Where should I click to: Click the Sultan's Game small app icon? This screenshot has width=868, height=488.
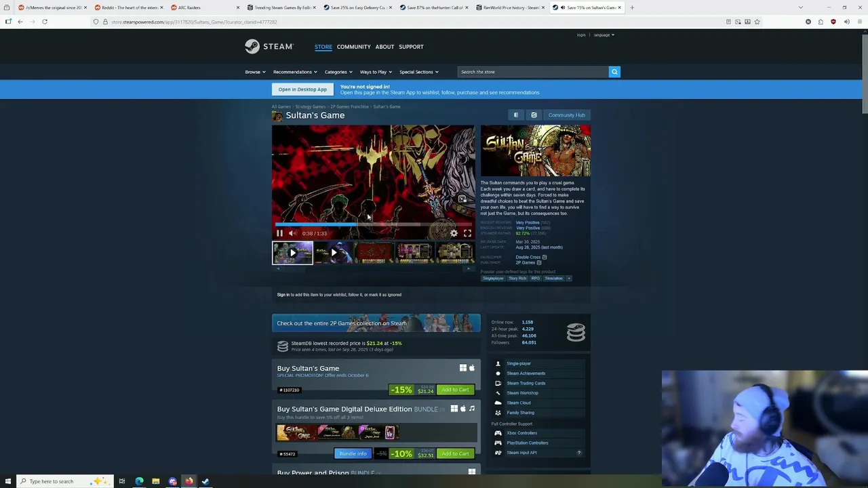coord(277,116)
